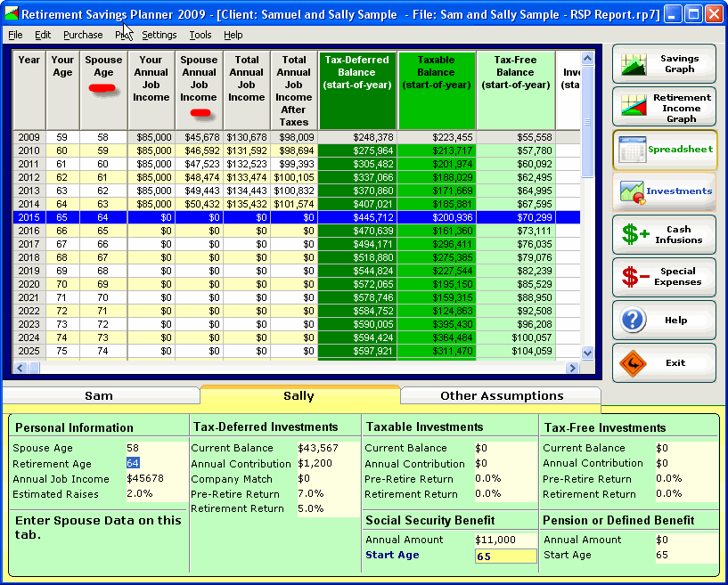Open the Edit menu

click(43, 35)
